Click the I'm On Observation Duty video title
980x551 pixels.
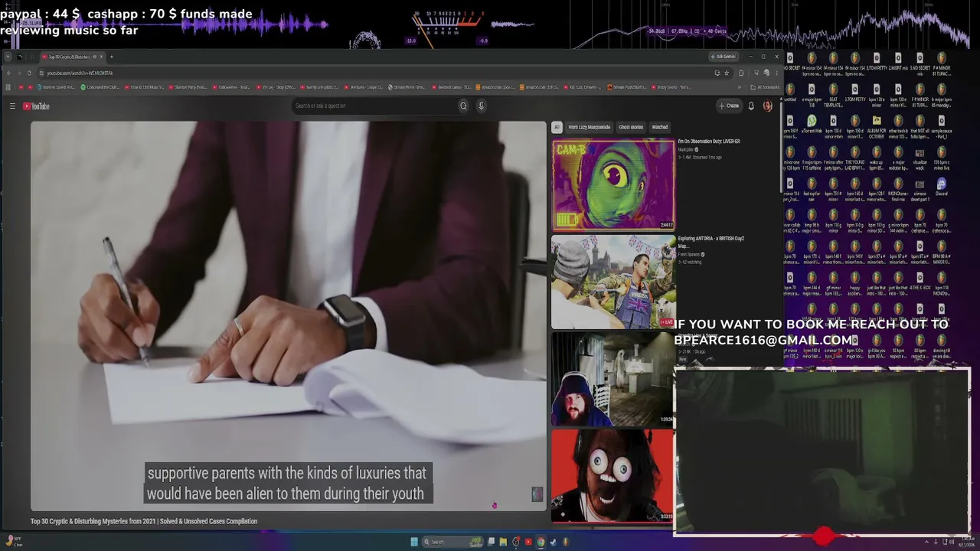coord(709,142)
